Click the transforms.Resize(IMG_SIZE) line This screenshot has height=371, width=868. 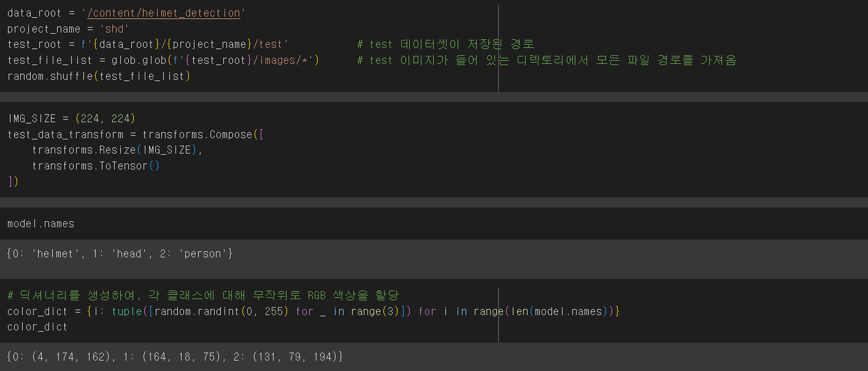pyautogui.click(x=117, y=150)
